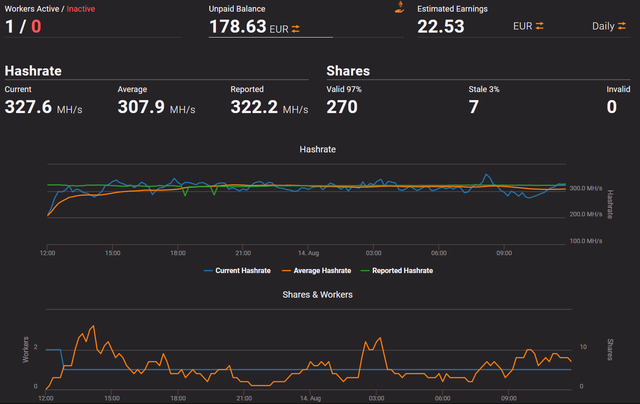Swap Unpaid Balance currency via orange arrows
640x404 pixels.
point(296,29)
